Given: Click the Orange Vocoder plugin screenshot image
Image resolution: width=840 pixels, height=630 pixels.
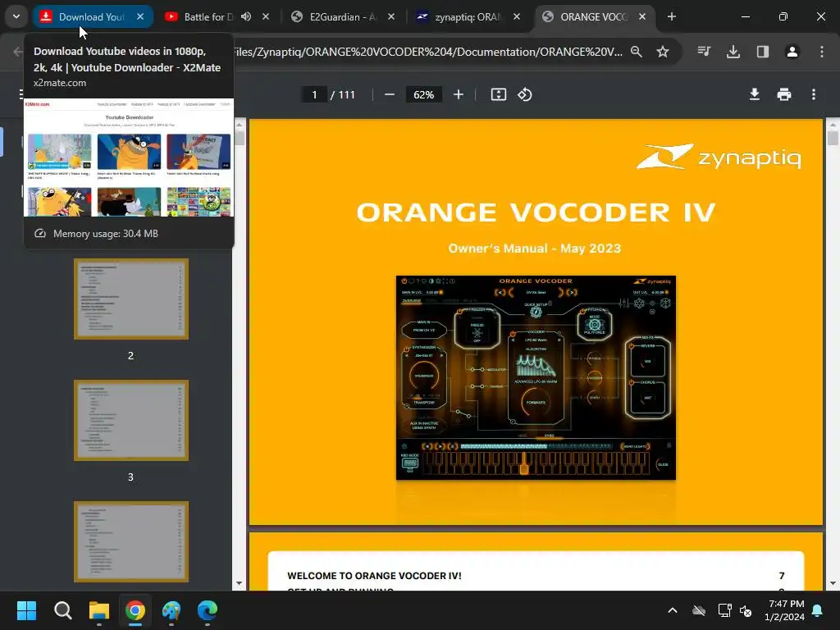Looking at the screenshot, I should click(x=536, y=377).
